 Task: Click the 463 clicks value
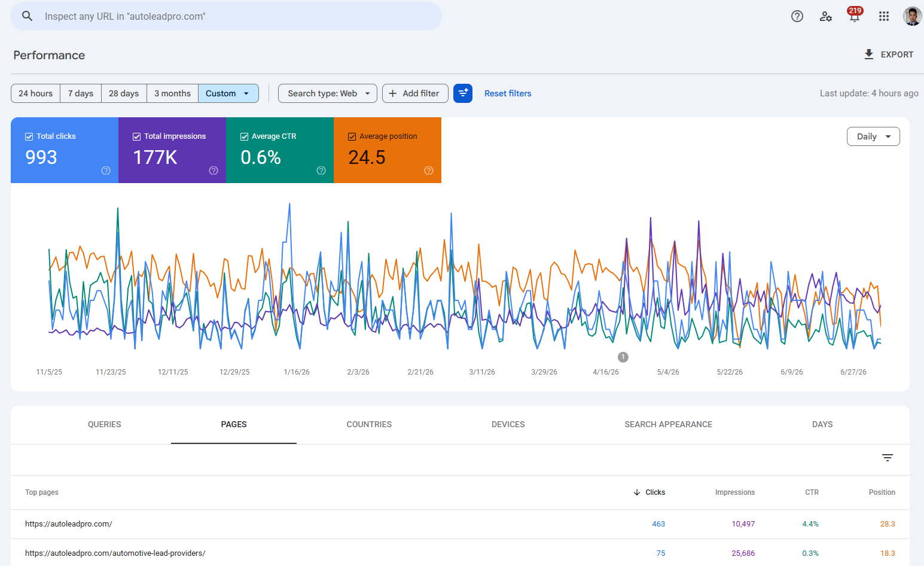(x=658, y=524)
